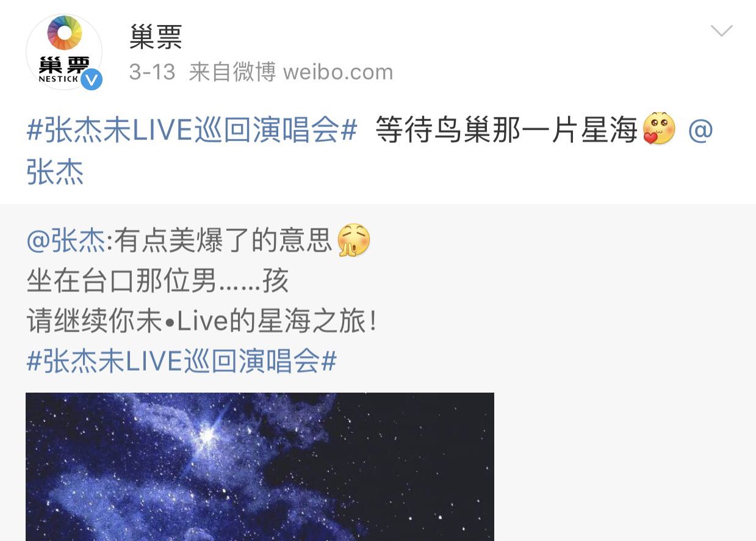756x541 pixels.
Task: Tap the text 等待鸟巢那一片星海
Action: (506, 130)
